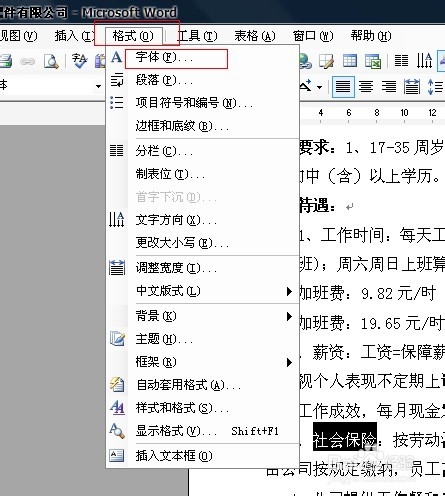Click the text 工作时间 in the document
Screen dimensions: 445x496
point(352,235)
